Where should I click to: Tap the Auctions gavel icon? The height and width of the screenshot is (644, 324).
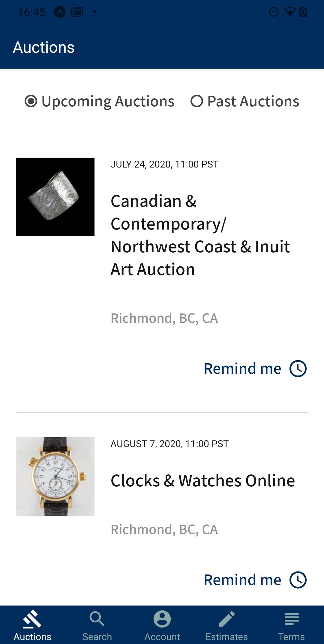tap(32, 619)
